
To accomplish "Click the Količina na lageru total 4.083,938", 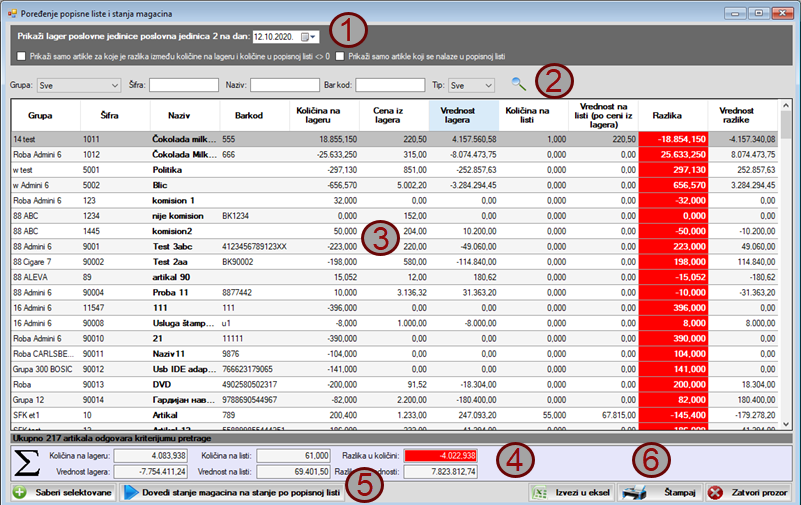I will pos(151,455).
